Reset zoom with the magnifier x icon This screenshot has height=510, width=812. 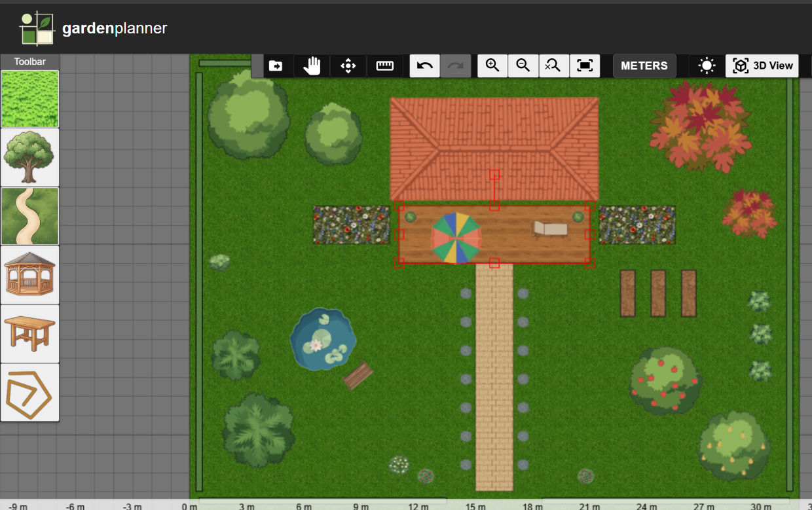pos(554,65)
